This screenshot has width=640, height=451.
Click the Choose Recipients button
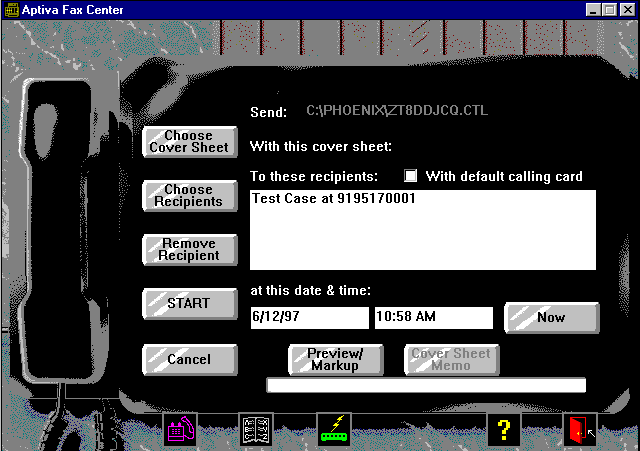point(190,195)
